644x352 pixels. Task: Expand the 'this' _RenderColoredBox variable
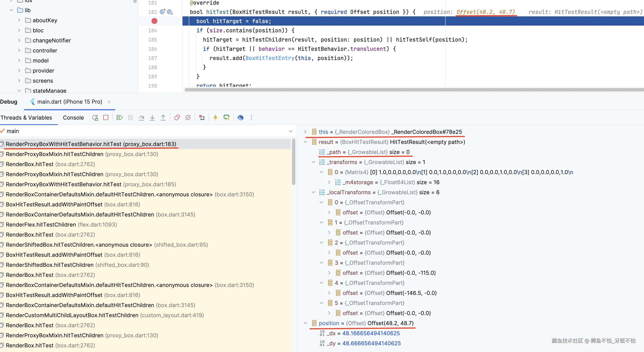(305, 132)
